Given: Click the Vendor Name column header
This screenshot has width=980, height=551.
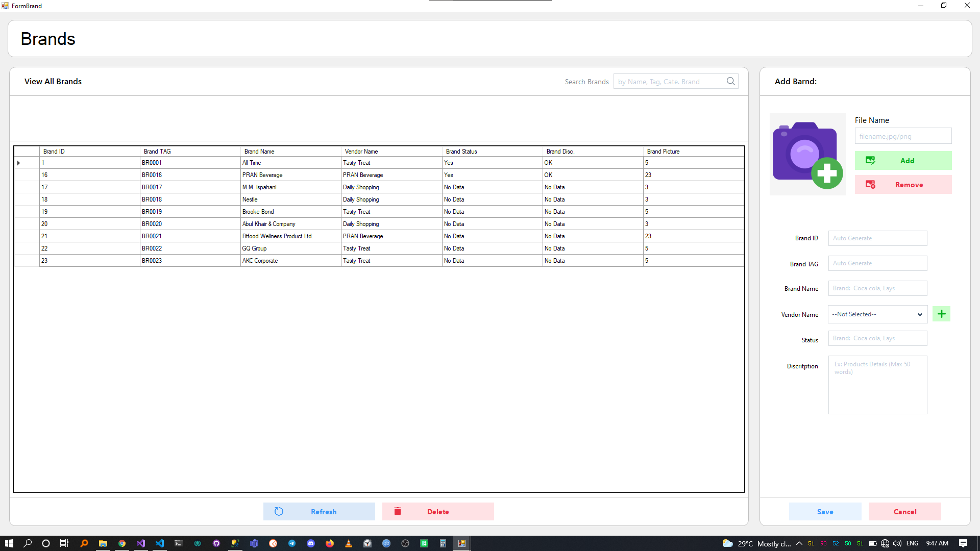Looking at the screenshot, I should [390, 152].
